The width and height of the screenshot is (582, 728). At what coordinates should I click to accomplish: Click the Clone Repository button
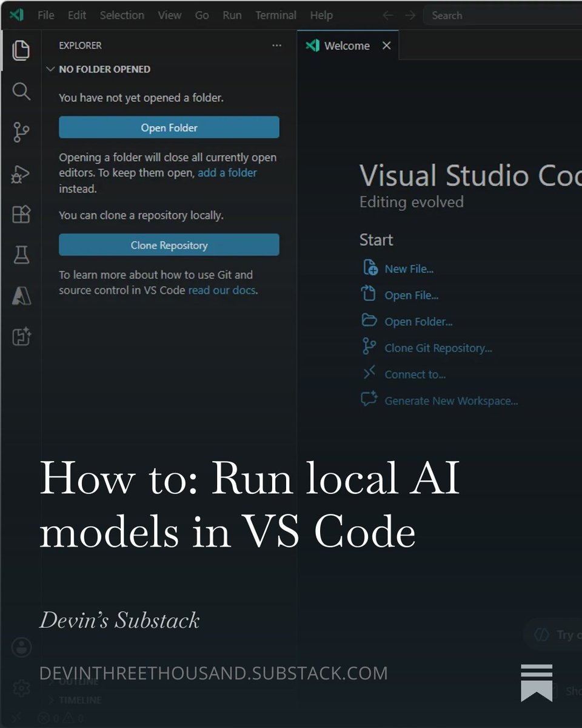(x=169, y=245)
